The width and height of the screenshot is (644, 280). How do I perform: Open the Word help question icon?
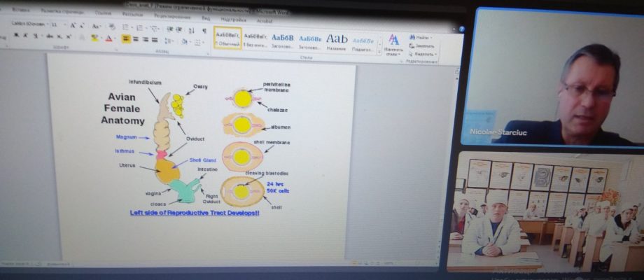pos(461,29)
